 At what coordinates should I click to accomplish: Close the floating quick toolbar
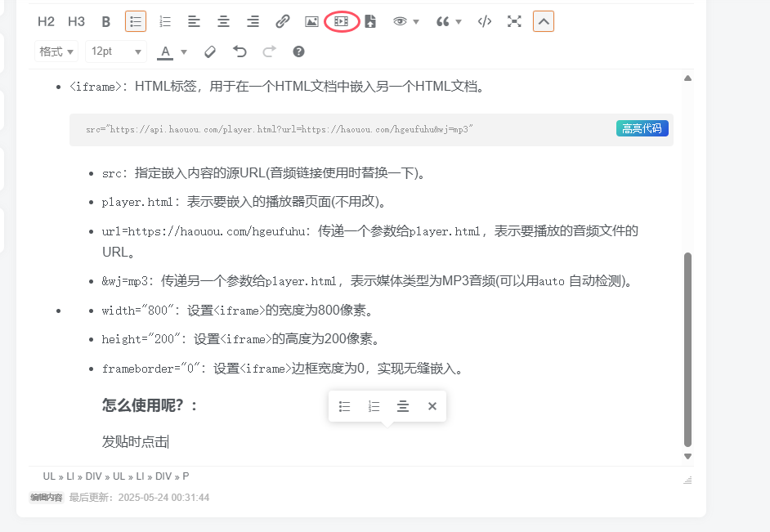(432, 406)
